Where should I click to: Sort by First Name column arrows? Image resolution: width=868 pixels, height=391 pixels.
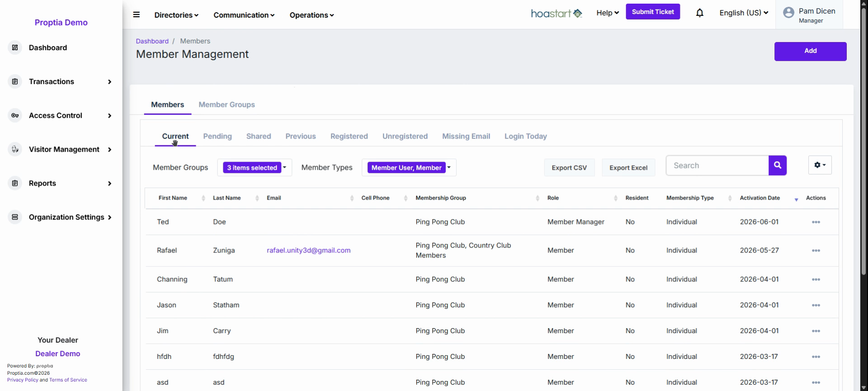[x=203, y=198]
